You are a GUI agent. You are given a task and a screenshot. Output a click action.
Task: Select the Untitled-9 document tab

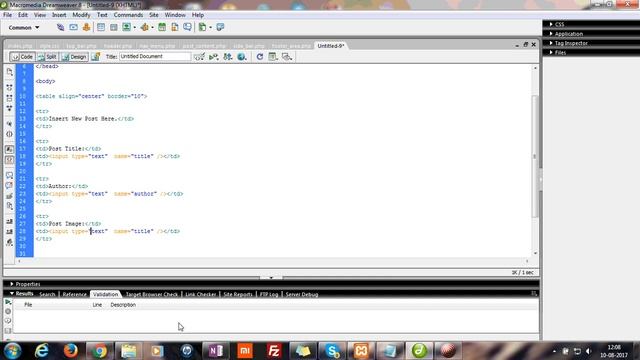(331, 46)
